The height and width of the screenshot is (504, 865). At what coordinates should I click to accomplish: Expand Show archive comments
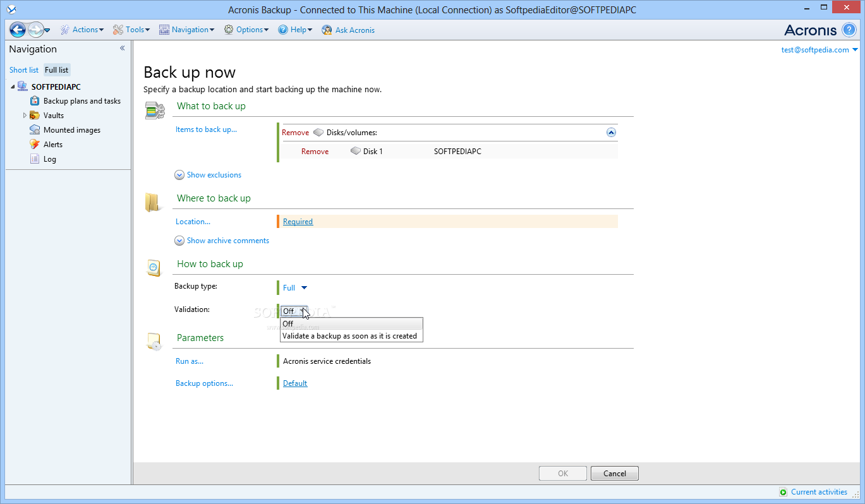coord(222,241)
